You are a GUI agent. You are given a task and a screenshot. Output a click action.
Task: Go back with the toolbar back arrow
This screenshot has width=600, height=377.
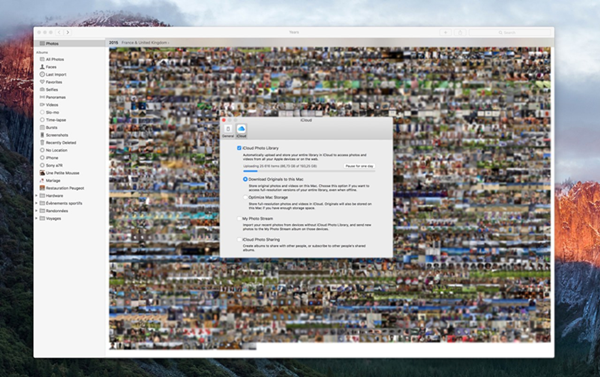[x=59, y=33]
